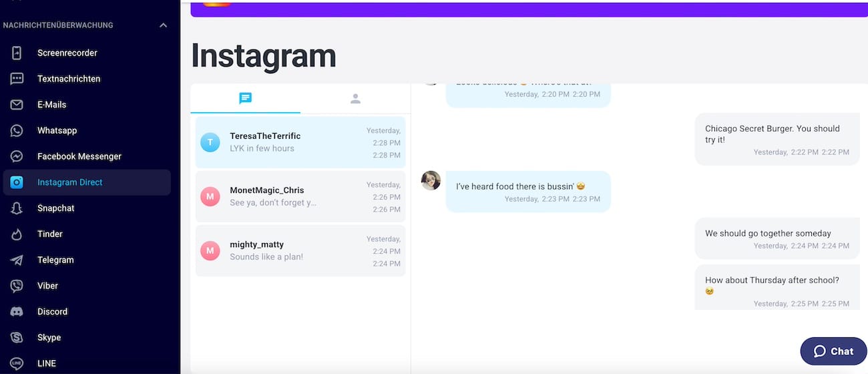The height and width of the screenshot is (374, 868).
Task: Click the Nachrichtenüberwachung section label
Action: click(x=58, y=25)
